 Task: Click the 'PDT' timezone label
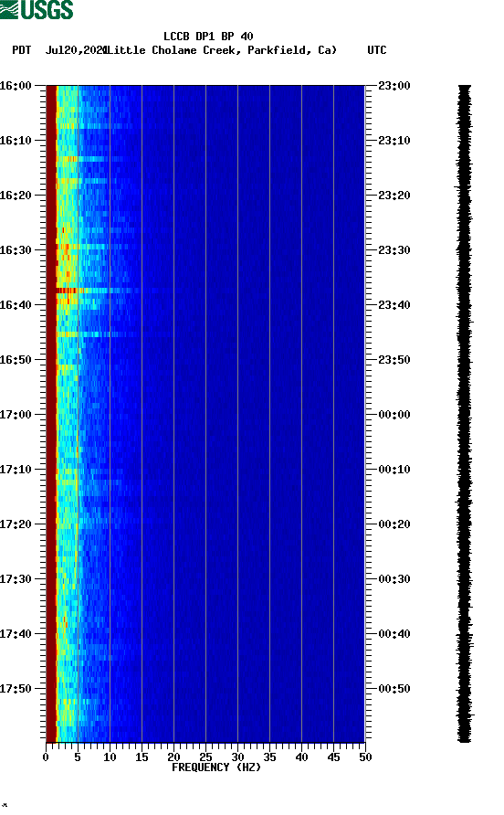pos(21,50)
